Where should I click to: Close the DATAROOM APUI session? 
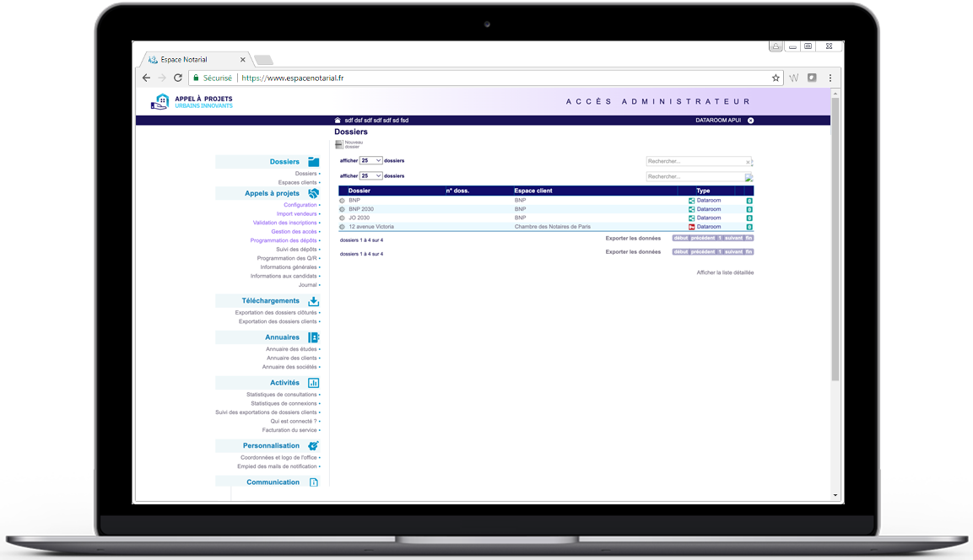750,121
